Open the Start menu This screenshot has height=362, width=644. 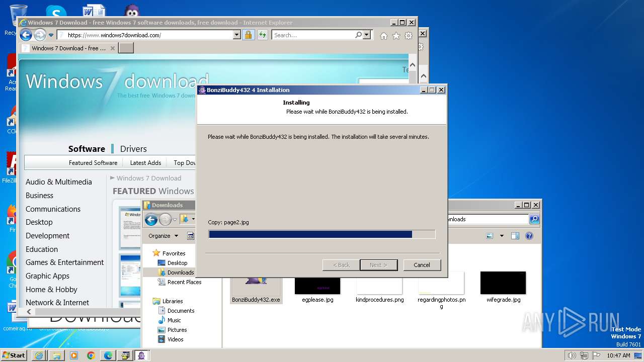pyautogui.click(x=14, y=355)
